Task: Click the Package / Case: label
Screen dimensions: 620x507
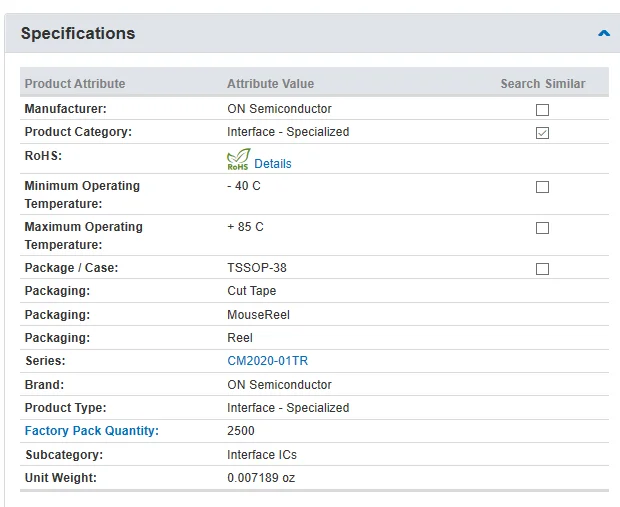Action: pyautogui.click(x=72, y=268)
